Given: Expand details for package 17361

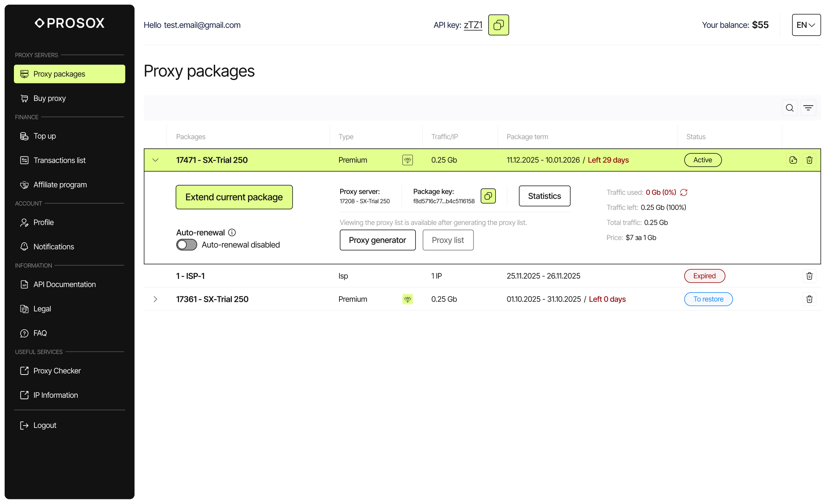Looking at the screenshot, I should [x=155, y=299].
